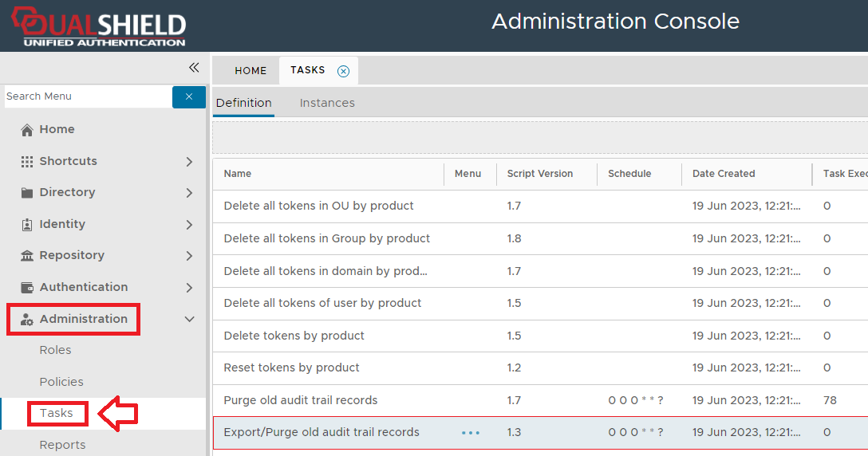Click the Home house icon in sidebar

[27, 130]
